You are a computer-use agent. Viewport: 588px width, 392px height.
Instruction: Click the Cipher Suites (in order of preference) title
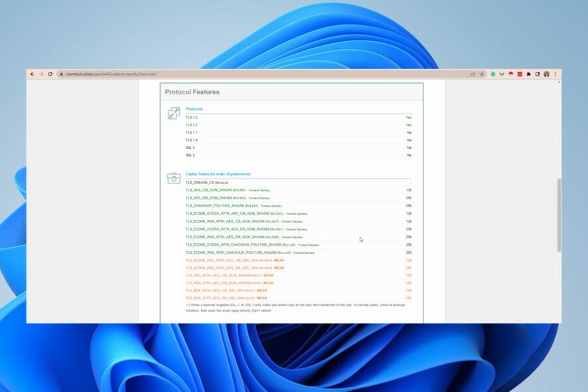(x=218, y=174)
